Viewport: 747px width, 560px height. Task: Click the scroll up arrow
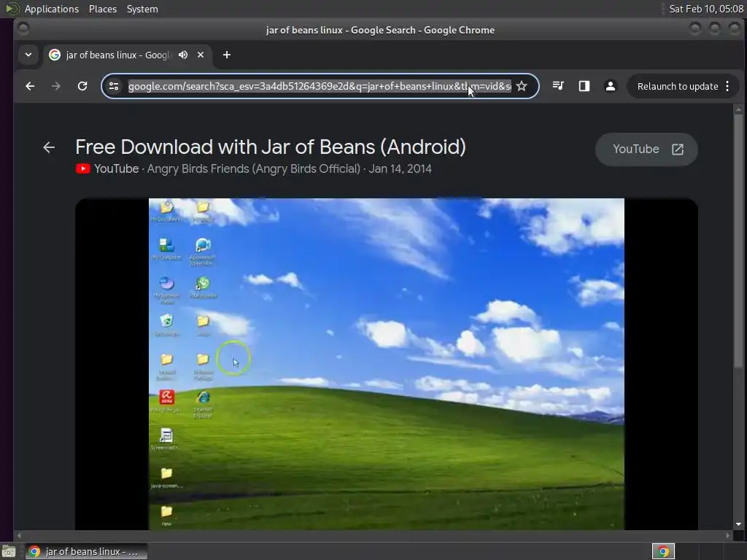pos(738,109)
